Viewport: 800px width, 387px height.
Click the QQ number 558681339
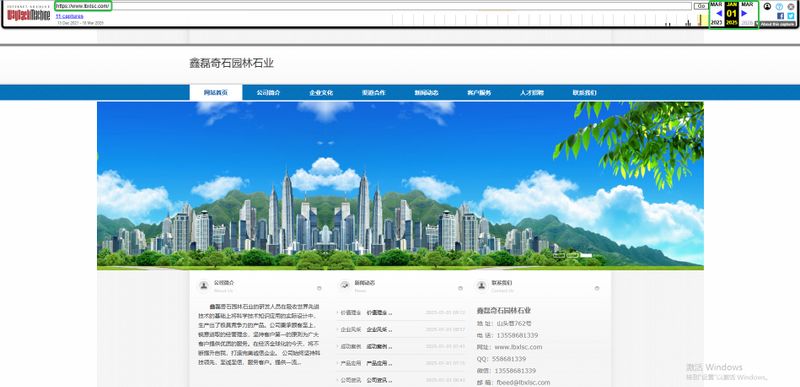coord(508,359)
